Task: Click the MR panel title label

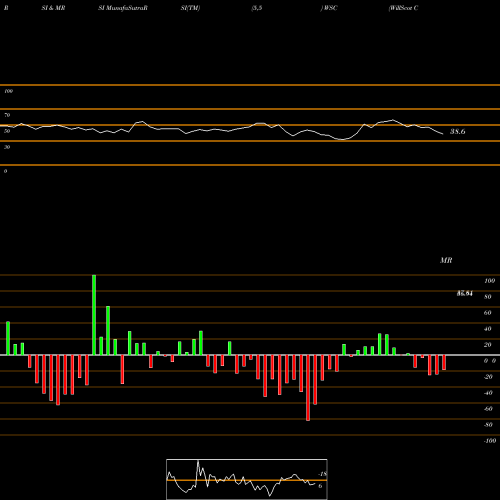Action: 446,260
